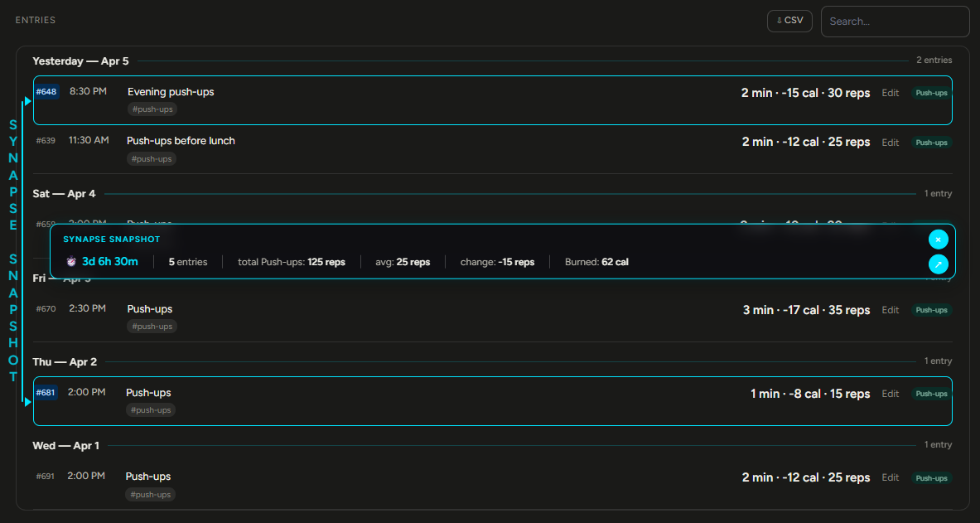This screenshot has height=523, width=980.
Task: Click the stopwatch icon beside 3d 6h 30m
Action: coord(70,261)
